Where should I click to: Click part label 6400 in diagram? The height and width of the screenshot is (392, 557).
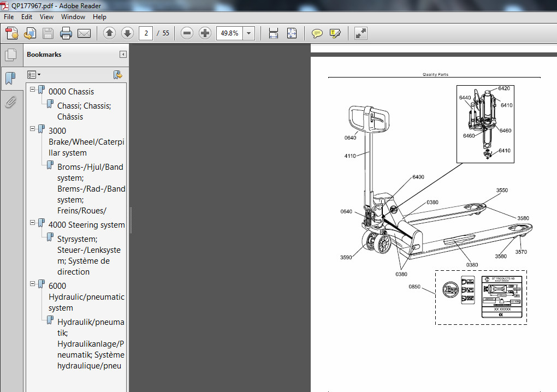[418, 177]
